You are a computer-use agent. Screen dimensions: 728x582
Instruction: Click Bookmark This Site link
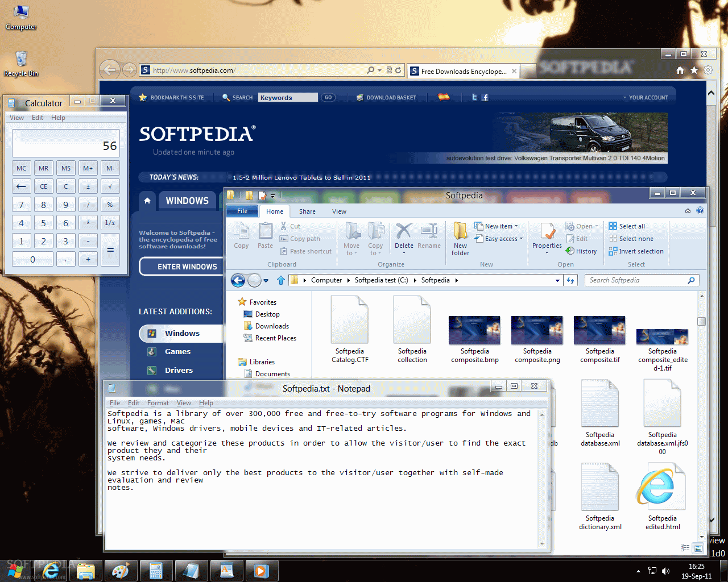pos(171,98)
